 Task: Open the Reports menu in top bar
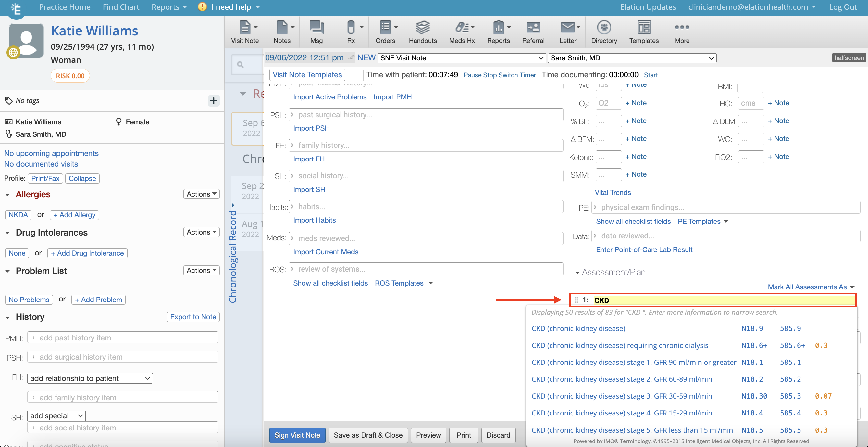coord(169,7)
